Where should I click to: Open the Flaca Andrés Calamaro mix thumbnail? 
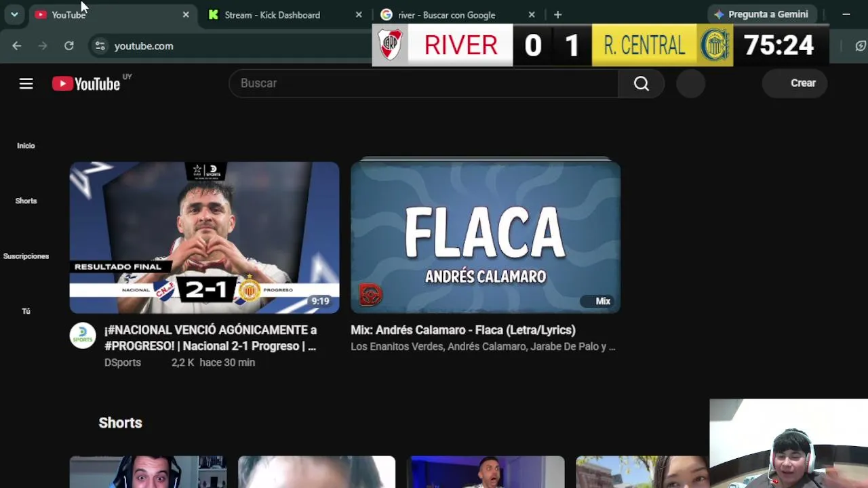click(486, 236)
